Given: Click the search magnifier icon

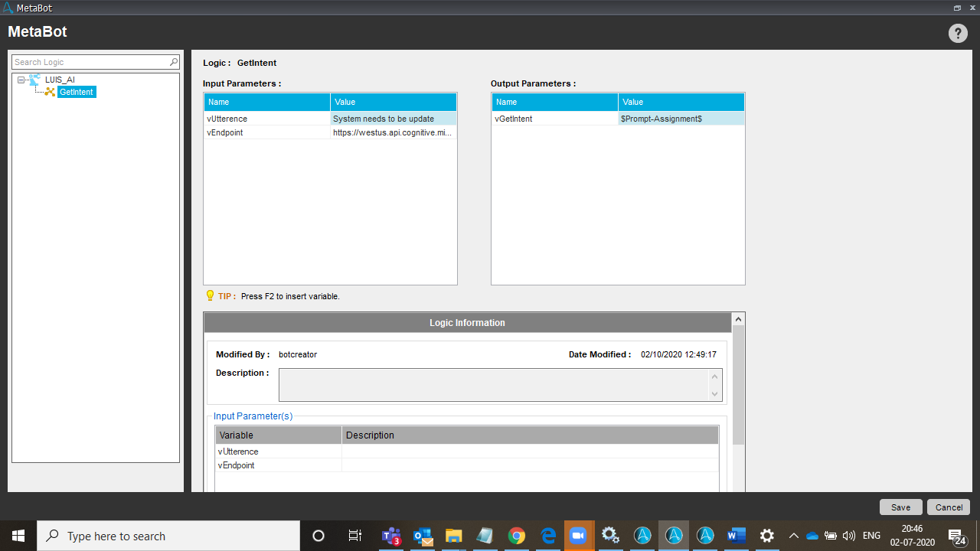Looking at the screenshot, I should click(174, 62).
